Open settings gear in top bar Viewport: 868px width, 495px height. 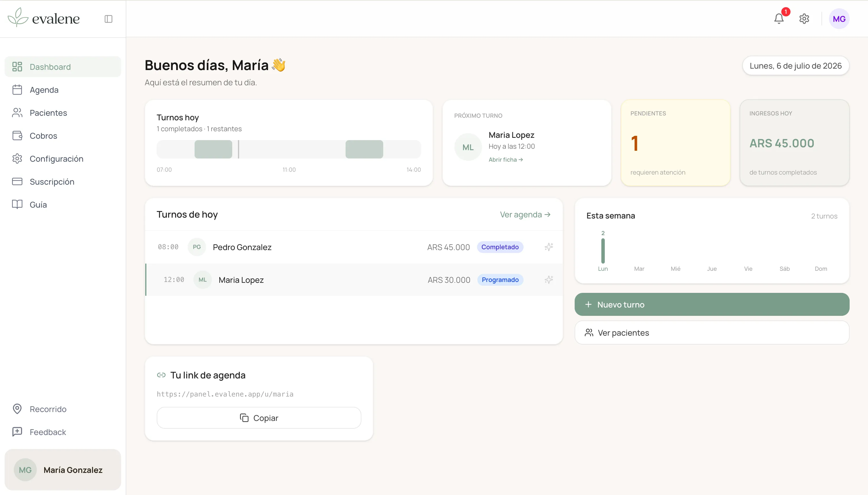[804, 19]
